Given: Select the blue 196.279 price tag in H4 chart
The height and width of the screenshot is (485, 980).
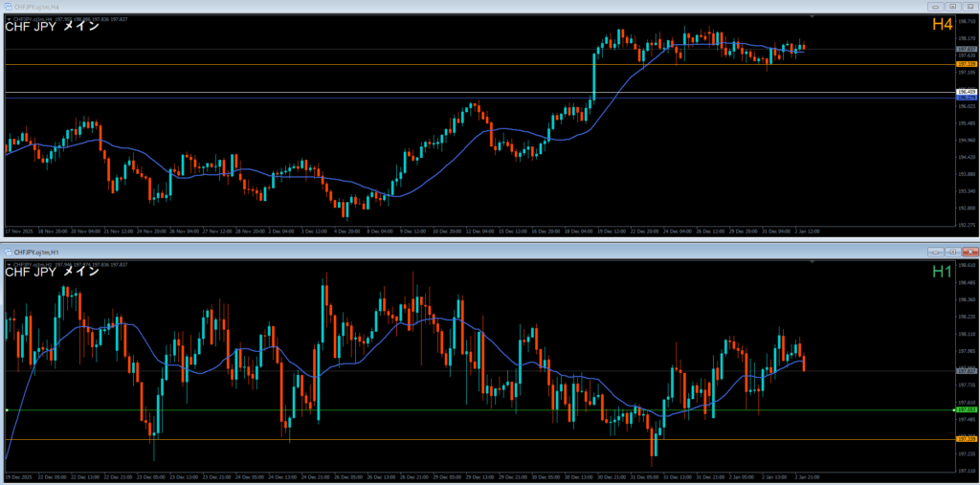Looking at the screenshot, I should (x=967, y=98).
